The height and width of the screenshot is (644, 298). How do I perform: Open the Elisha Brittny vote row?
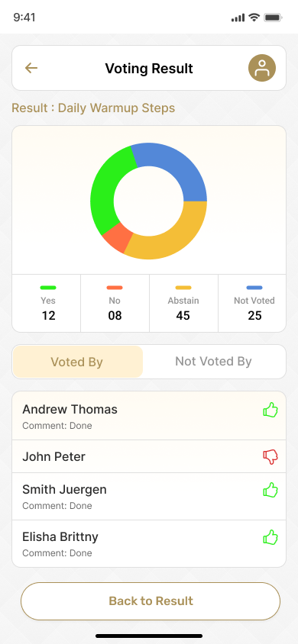click(x=149, y=544)
